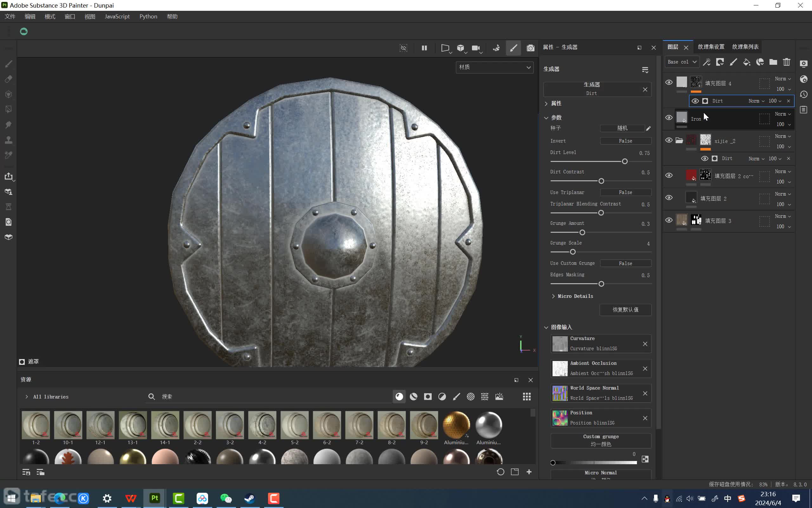
Task: Switch to 纹理集列表 tab
Action: (x=745, y=47)
